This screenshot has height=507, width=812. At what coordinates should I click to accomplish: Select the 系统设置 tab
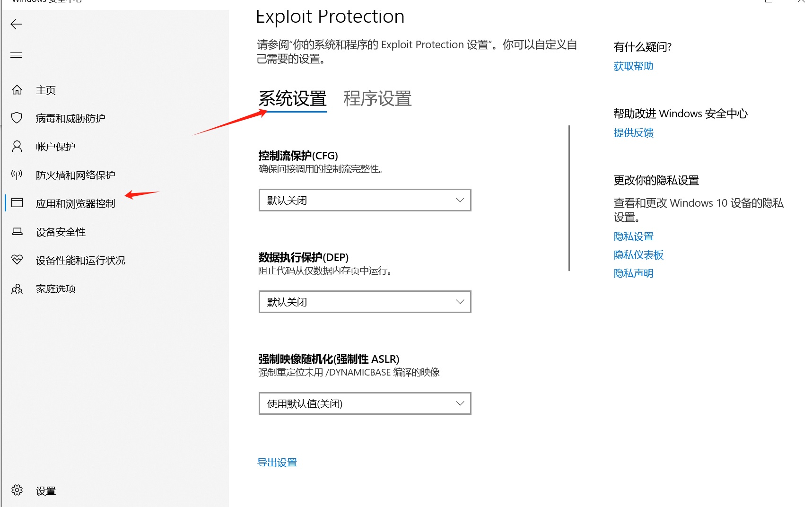pos(292,99)
